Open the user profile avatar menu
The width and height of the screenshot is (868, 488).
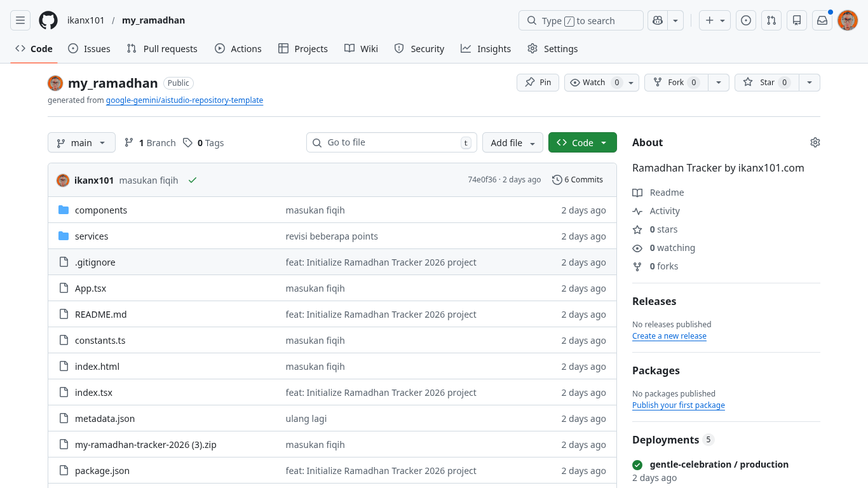(848, 20)
